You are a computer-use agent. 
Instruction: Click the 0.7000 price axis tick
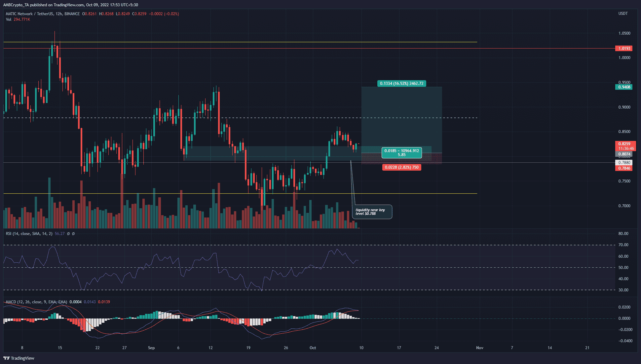[624, 206]
